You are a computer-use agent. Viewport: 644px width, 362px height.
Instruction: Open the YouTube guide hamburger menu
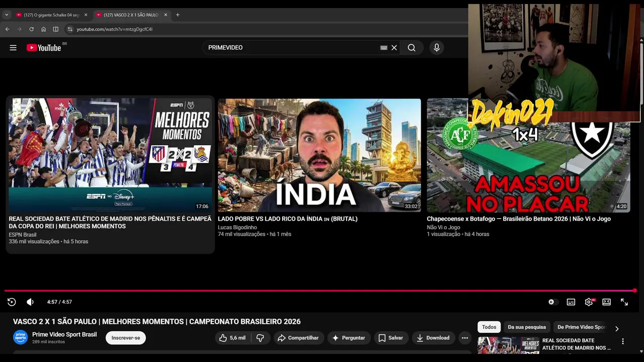(x=13, y=48)
